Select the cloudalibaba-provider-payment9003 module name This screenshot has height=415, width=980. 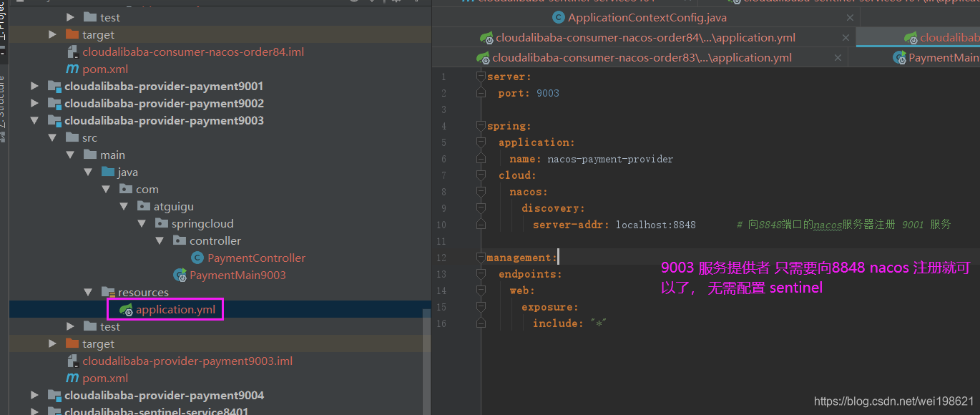(x=164, y=121)
